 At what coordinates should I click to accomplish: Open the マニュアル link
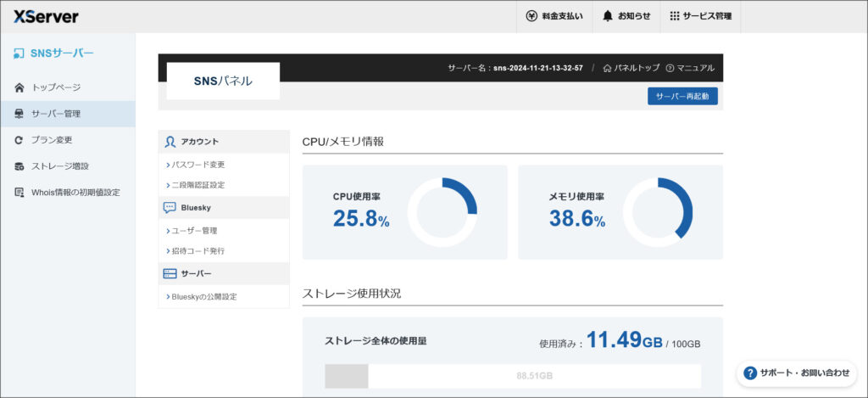690,68
